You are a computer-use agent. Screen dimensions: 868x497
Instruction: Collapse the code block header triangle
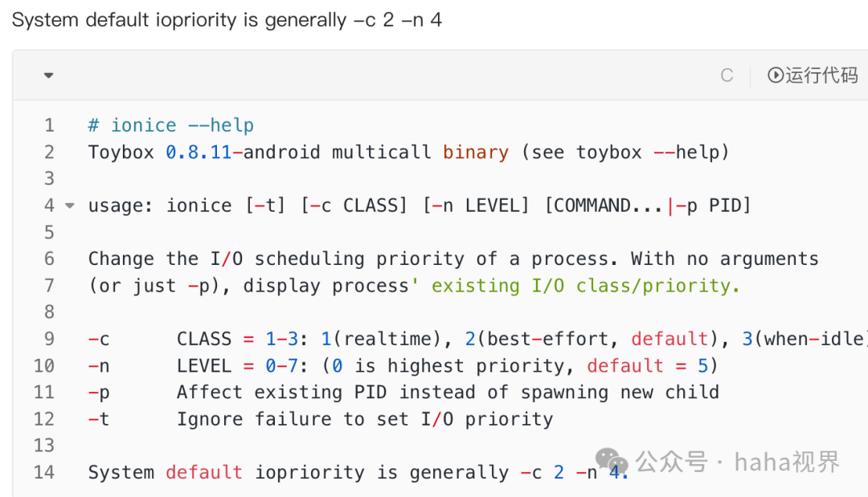[48, 75]
